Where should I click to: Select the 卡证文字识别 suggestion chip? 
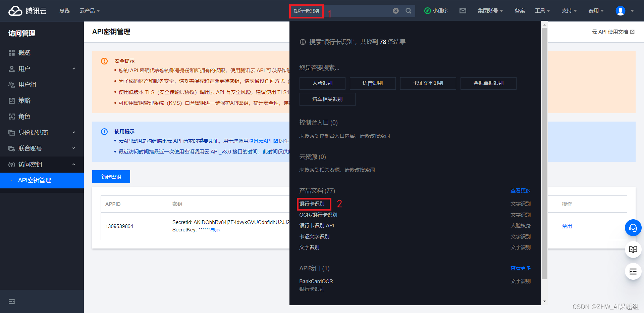(x=428, y=83)
